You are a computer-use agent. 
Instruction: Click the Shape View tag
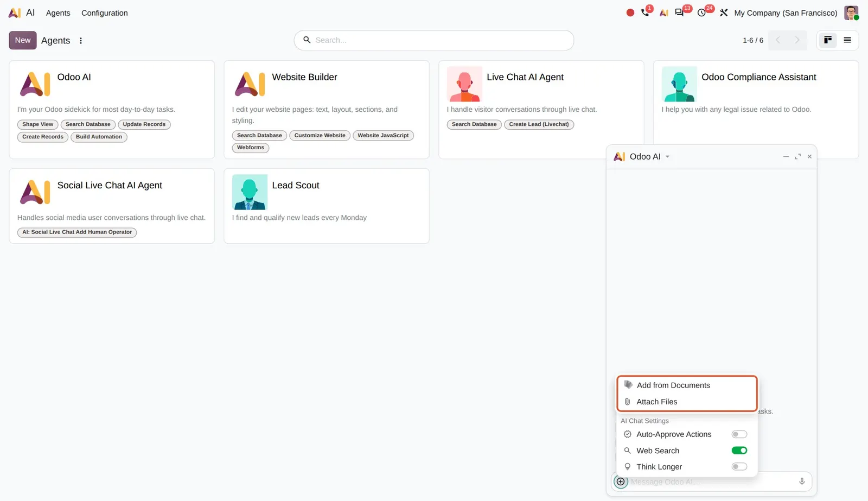(x=38, y=124)
